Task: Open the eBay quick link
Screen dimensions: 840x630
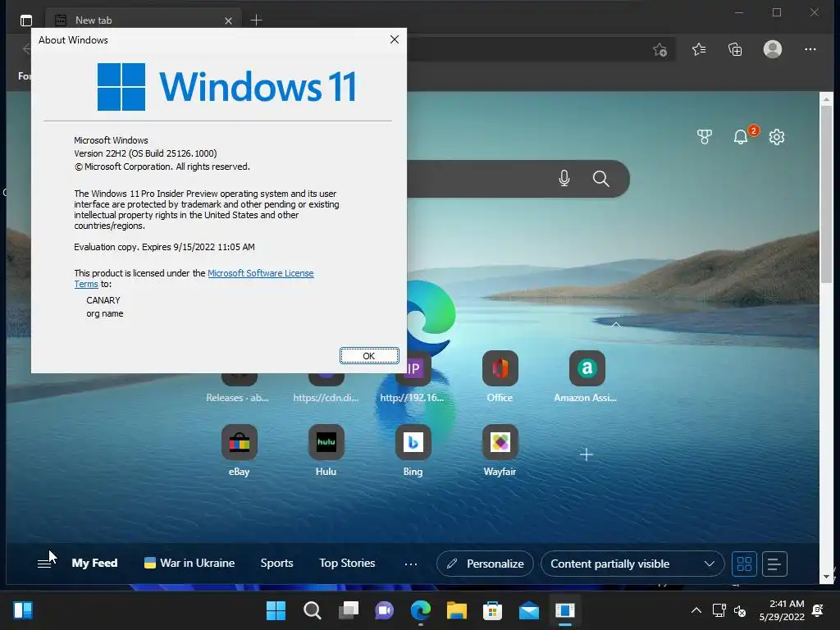Action: point(239,451)
